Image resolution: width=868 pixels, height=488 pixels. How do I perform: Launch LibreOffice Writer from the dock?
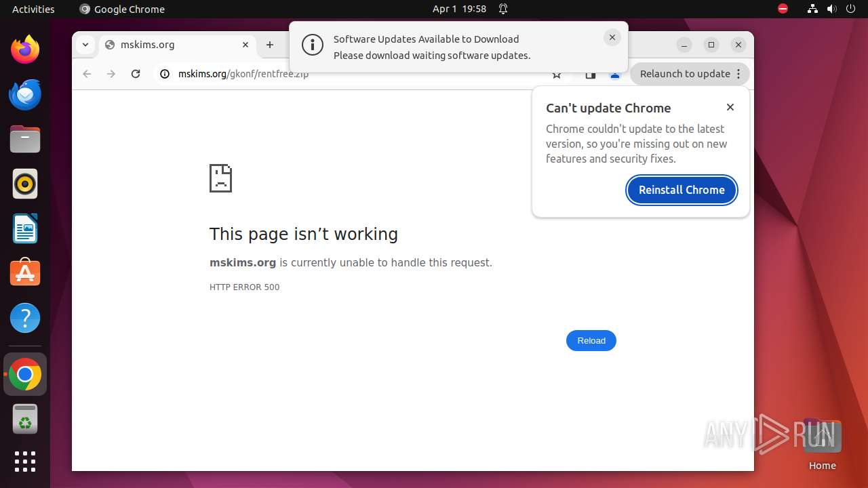click(x=25, y=228)
